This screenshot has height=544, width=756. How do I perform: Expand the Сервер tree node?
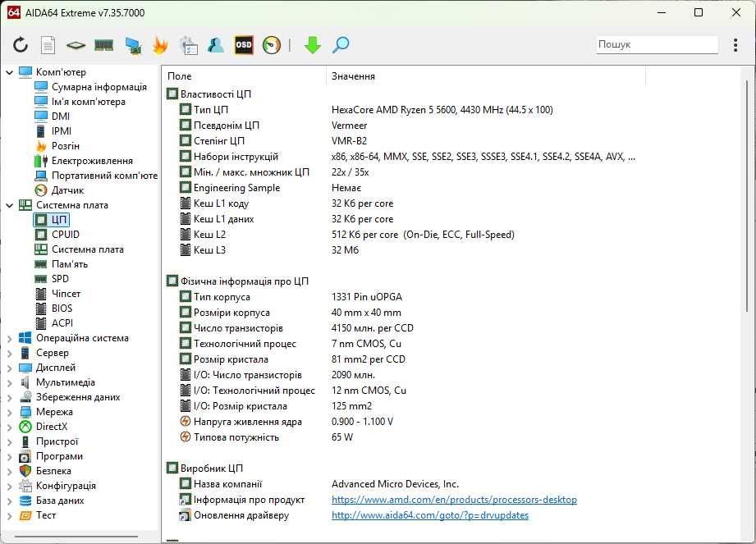[x=10, y=353]
